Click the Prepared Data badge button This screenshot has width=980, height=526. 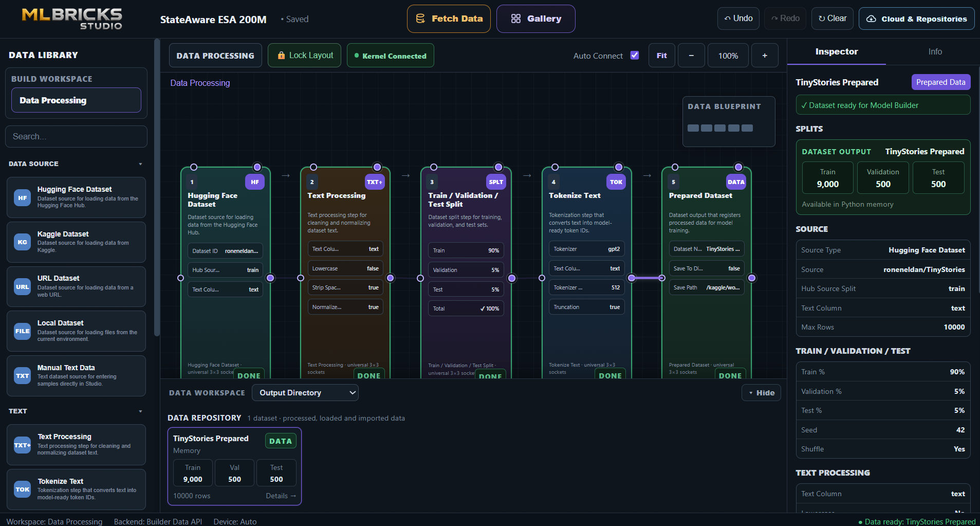pos(941,82)
